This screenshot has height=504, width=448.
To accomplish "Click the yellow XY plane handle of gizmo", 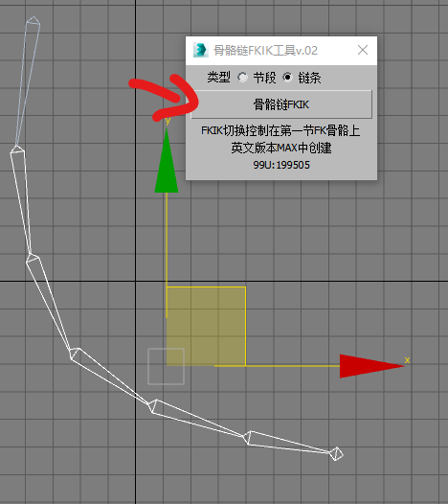I will (x=206, y=326).
